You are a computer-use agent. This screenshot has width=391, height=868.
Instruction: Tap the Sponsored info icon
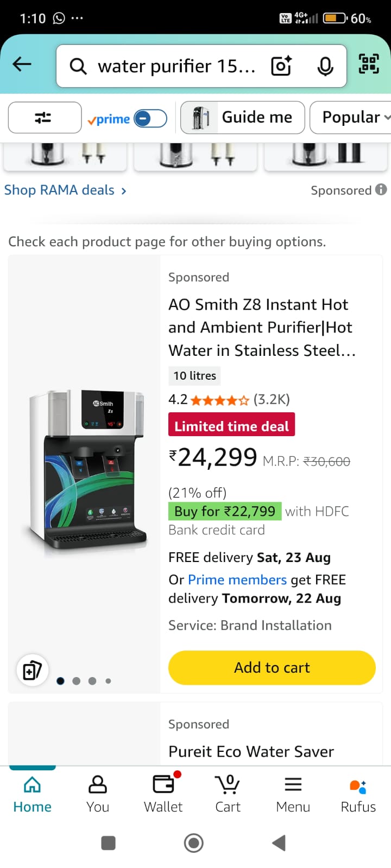click(x=381, y=189)
